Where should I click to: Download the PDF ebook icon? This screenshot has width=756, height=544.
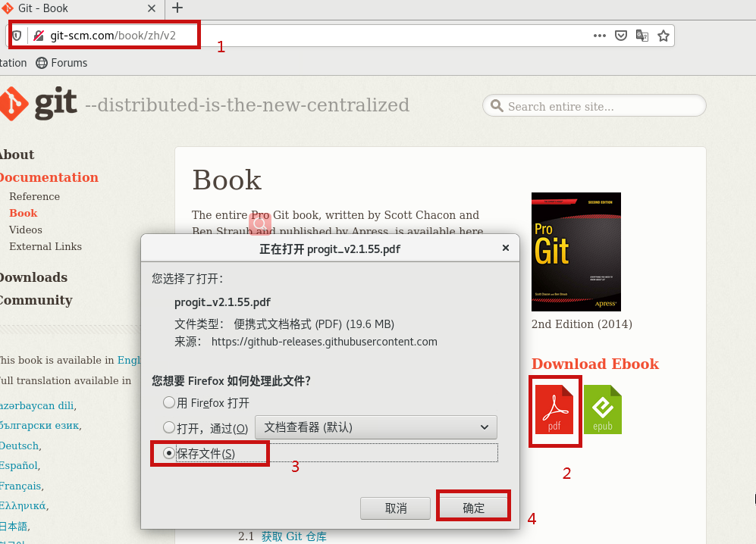554,410
